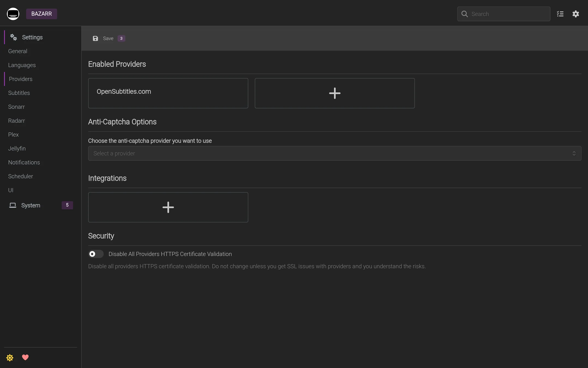Click the select-a-provider chevron arrows
This screenshot has height=368, width=588.
coord(574,153)
